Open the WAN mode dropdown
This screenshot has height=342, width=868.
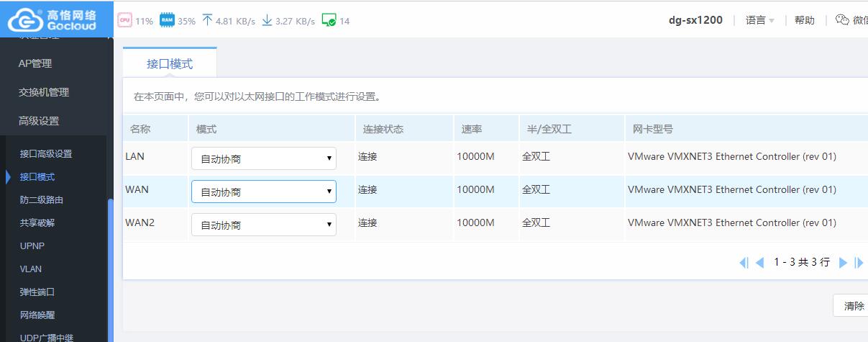click(263, 192)
